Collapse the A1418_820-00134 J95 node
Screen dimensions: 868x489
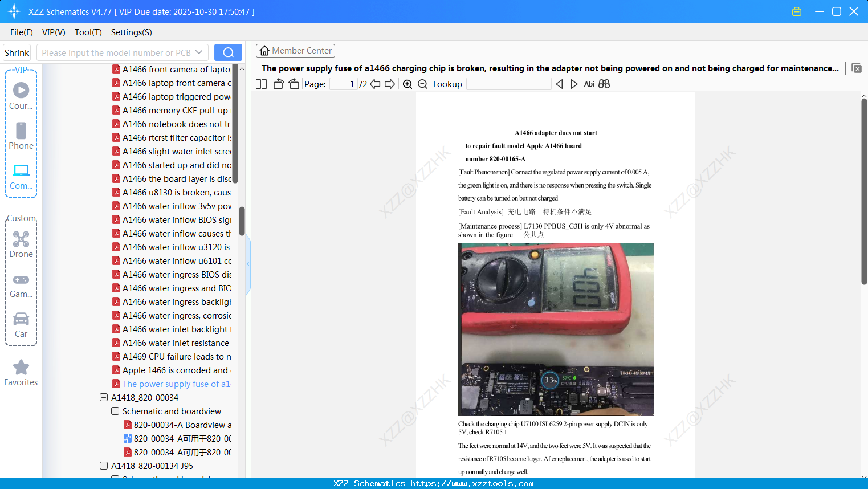[x=104, y=466]
